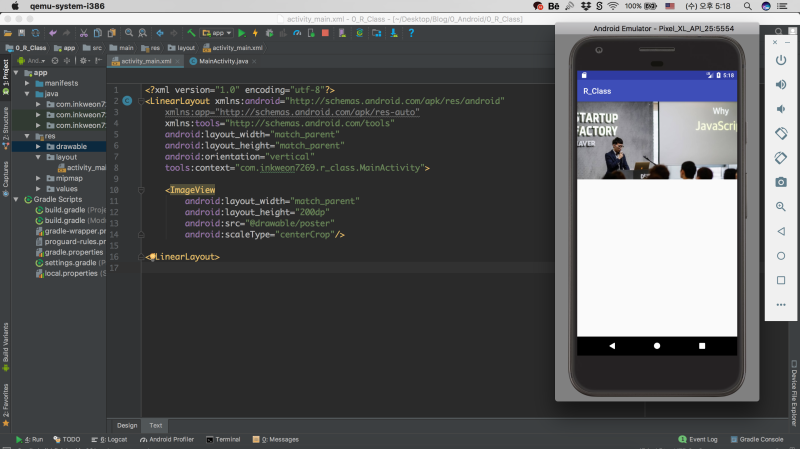This screenshot has width=800, height=449.
Task: Toggle the Device File Explorer panel
Action: point(794,393)
